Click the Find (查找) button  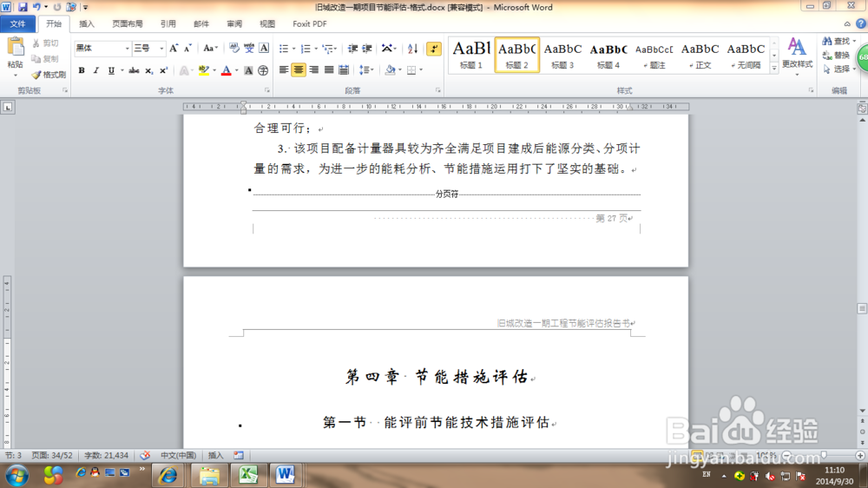tap(838, 41)
